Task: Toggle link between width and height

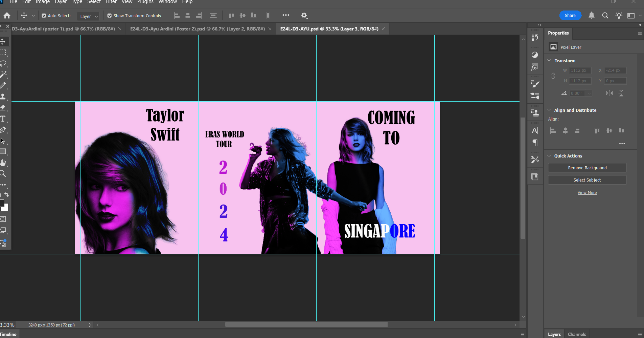Action: (553, 76)
